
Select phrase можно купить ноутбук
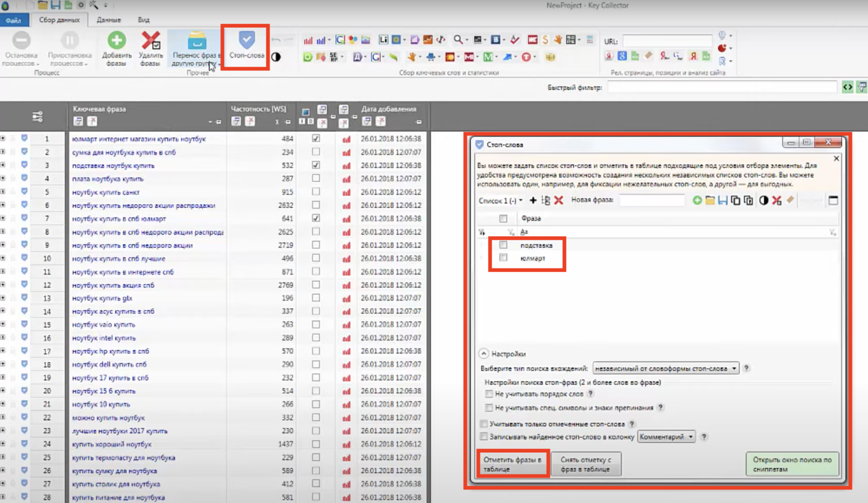pos(108,418)
